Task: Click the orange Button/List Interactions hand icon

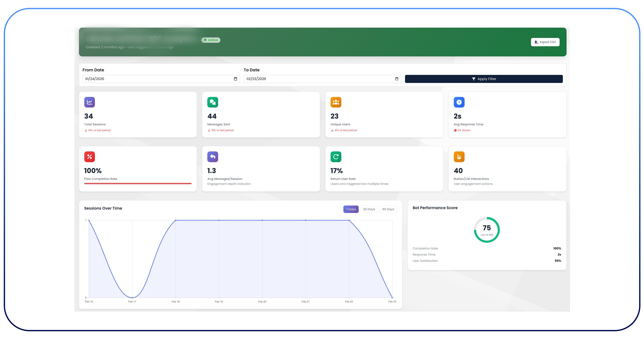Action: point(459,157)
